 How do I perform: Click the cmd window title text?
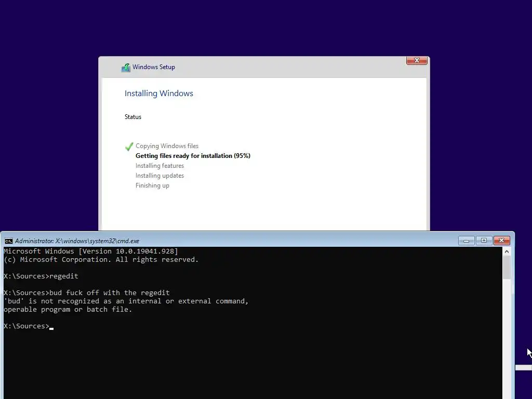pyautogui.click(x=77, y=241)
